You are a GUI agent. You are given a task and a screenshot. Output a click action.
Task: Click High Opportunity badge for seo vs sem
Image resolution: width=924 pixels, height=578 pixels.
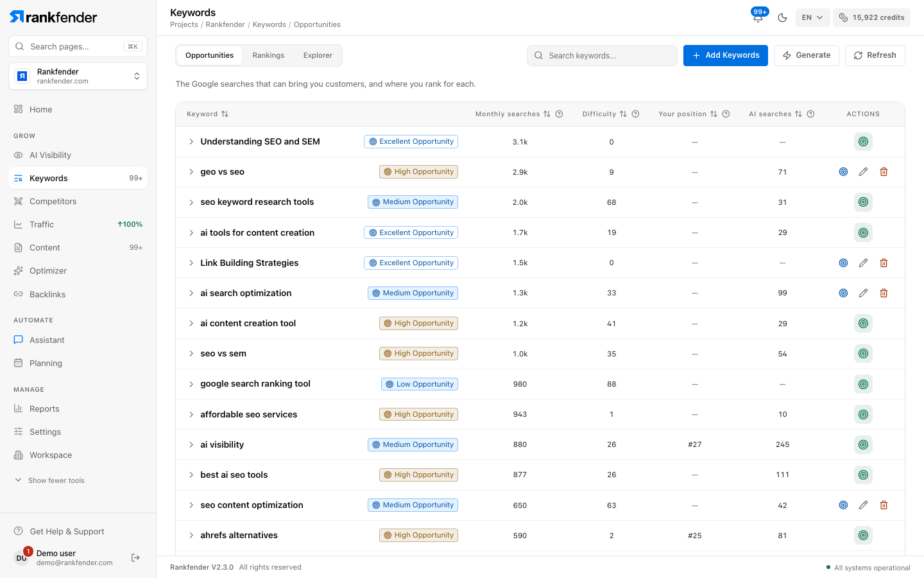[x=418, y=353]
